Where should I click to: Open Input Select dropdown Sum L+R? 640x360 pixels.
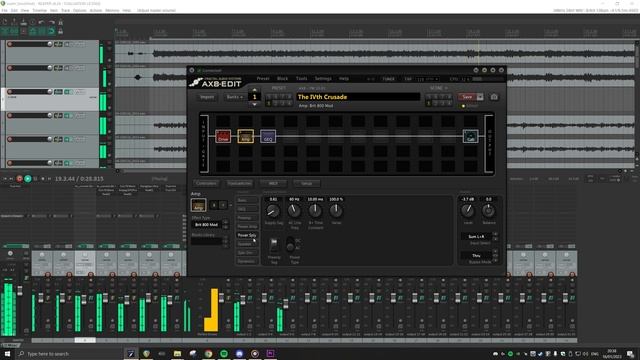[477, 236]
